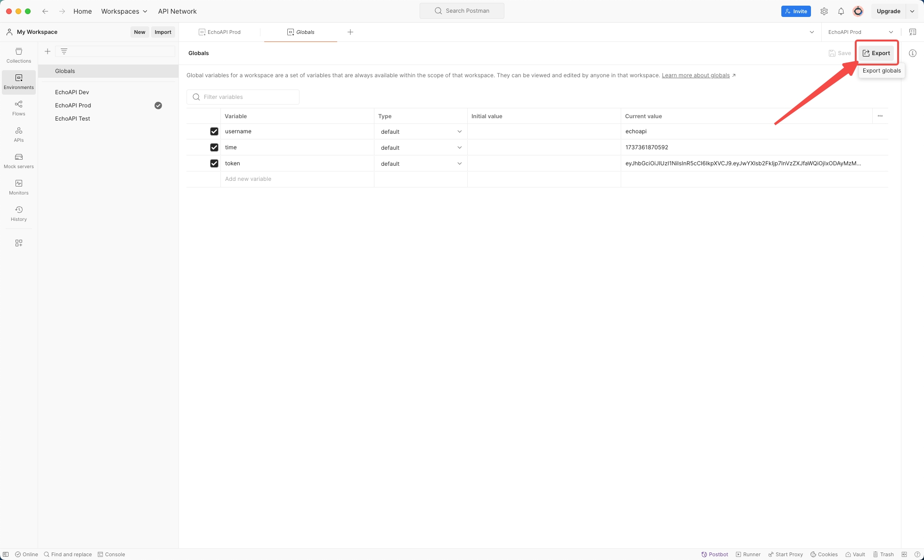Add a new tab with the plus icon

coord(350,32)
